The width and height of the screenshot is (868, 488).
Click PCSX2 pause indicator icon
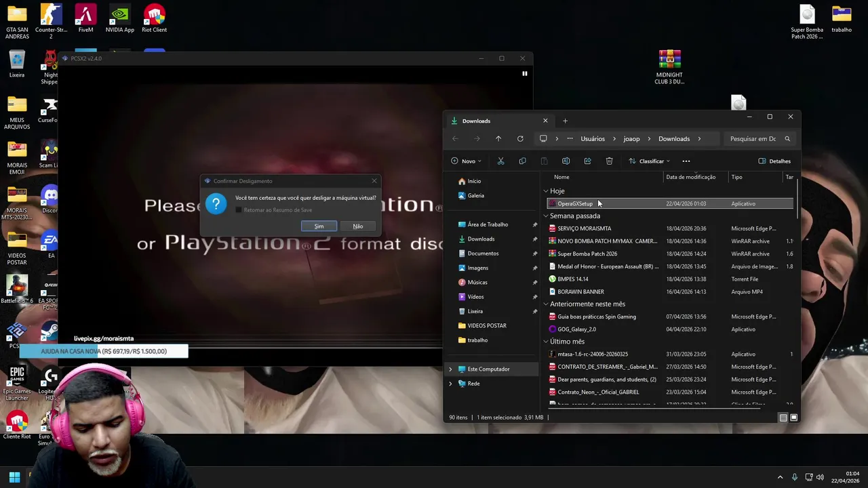(524, 73)
